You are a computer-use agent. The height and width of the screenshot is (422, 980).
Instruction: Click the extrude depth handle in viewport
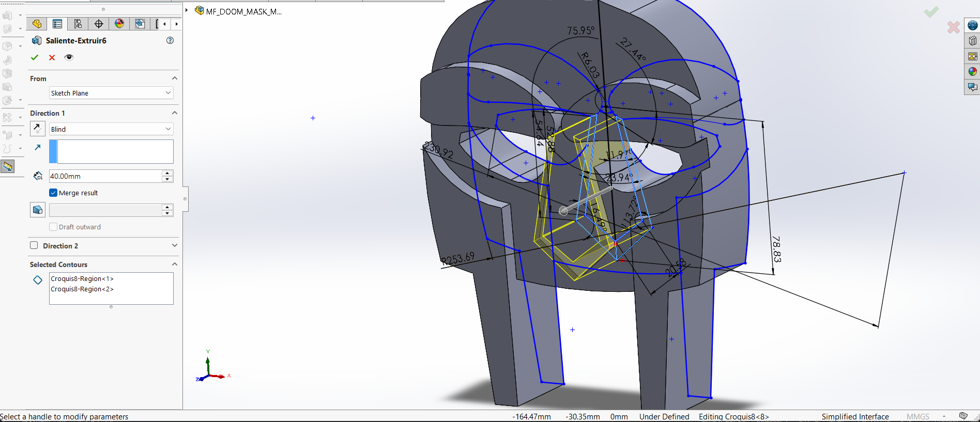coord(563,211)
